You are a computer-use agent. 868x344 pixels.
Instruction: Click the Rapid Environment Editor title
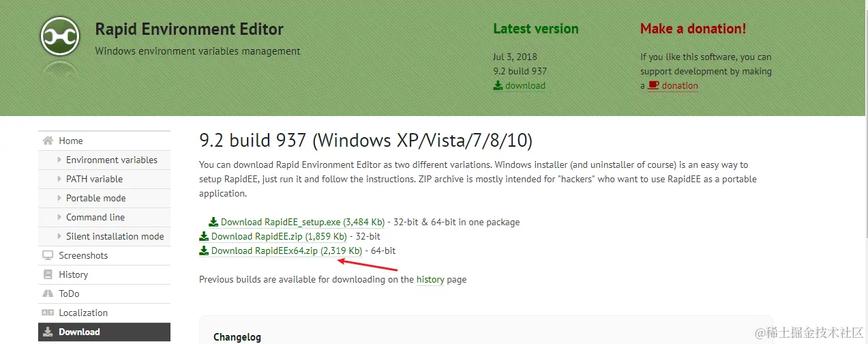(190, 29)
